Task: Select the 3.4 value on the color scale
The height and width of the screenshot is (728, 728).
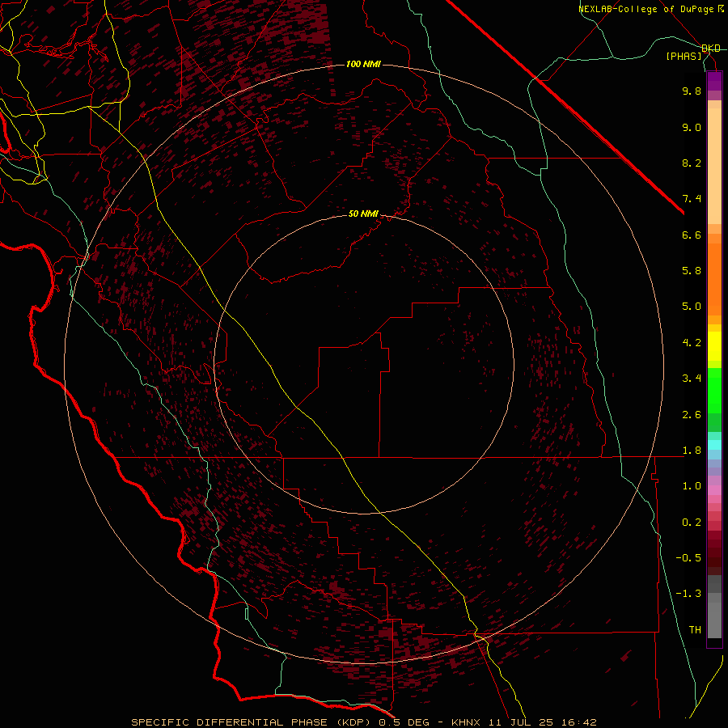Action: point(692,379)
